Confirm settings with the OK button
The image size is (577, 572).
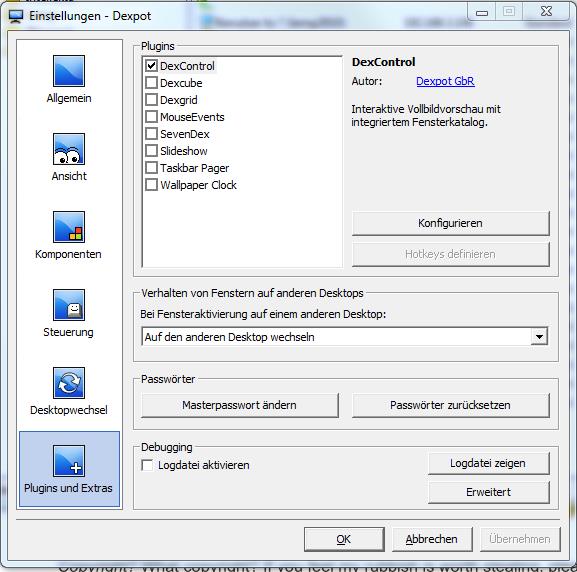pyautogui.click(x=344, y=539)
